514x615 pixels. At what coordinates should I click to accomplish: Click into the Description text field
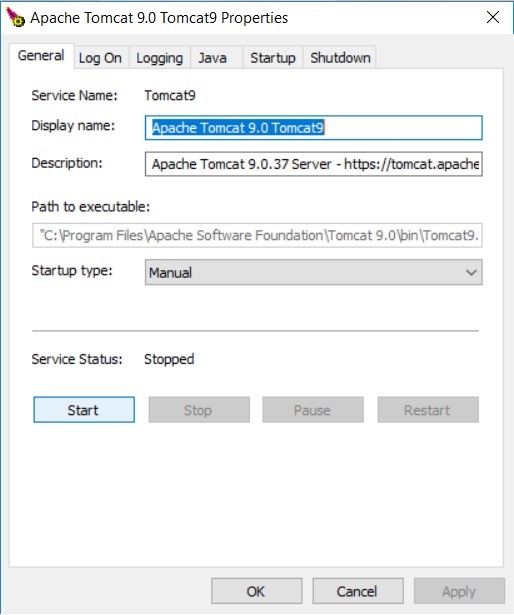point(314,164)
